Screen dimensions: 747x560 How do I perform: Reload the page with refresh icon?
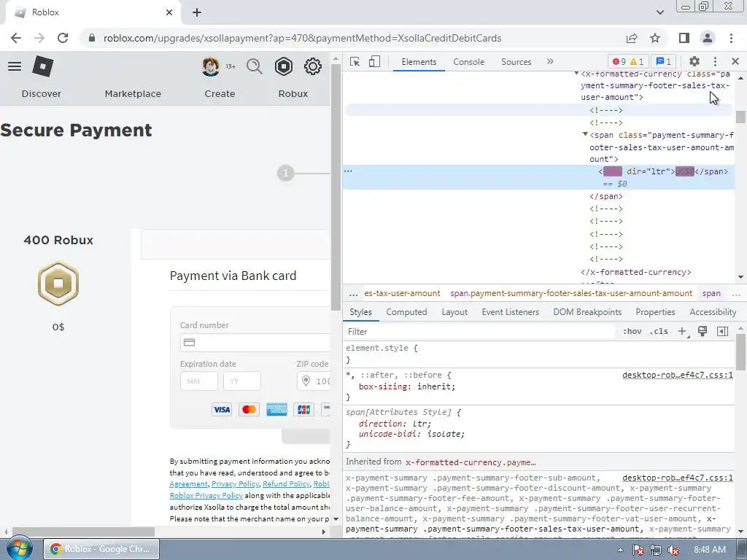coord(63,38)
